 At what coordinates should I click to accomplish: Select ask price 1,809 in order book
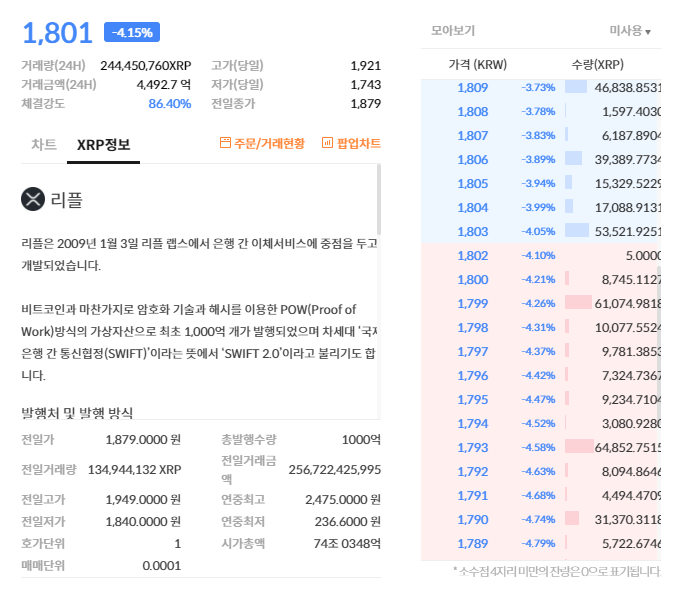[x=541, y=87]
